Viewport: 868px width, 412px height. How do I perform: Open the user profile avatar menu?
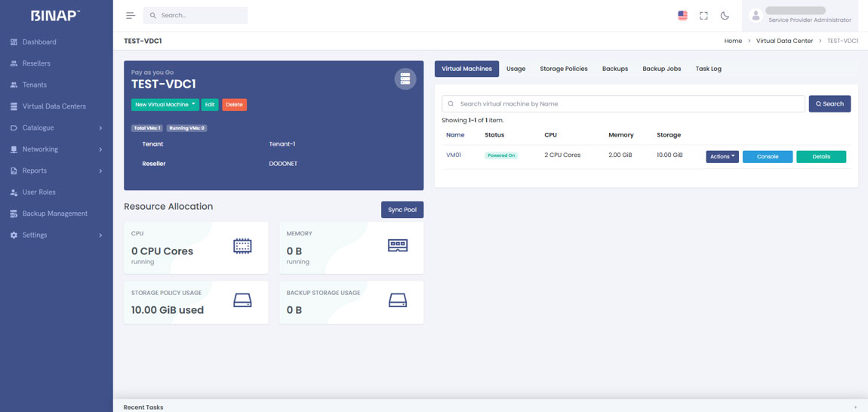pyautogui.click(x=756, y=16)
